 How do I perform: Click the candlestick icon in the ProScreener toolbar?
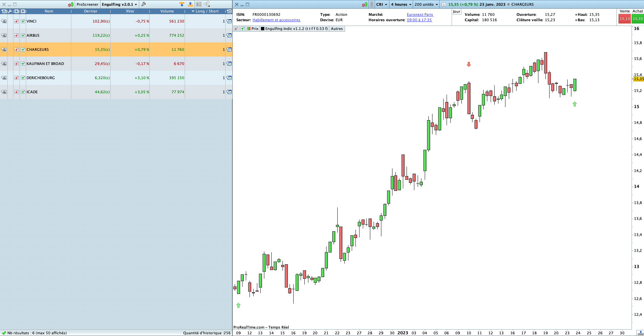(71, 4)
